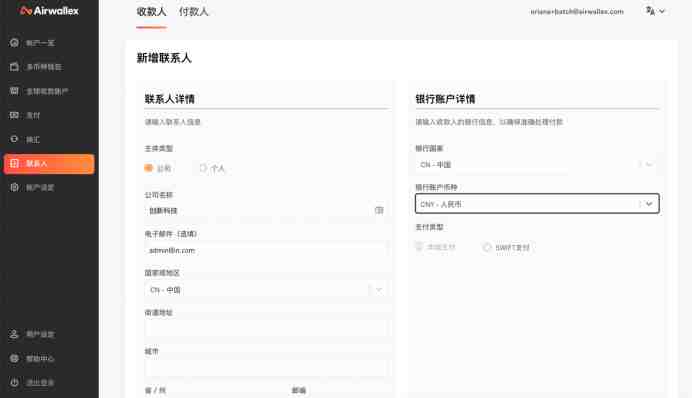This screenshot has height=398, width=692.
Task: Click the power logout icon
Action: click(x=15, y=382)
